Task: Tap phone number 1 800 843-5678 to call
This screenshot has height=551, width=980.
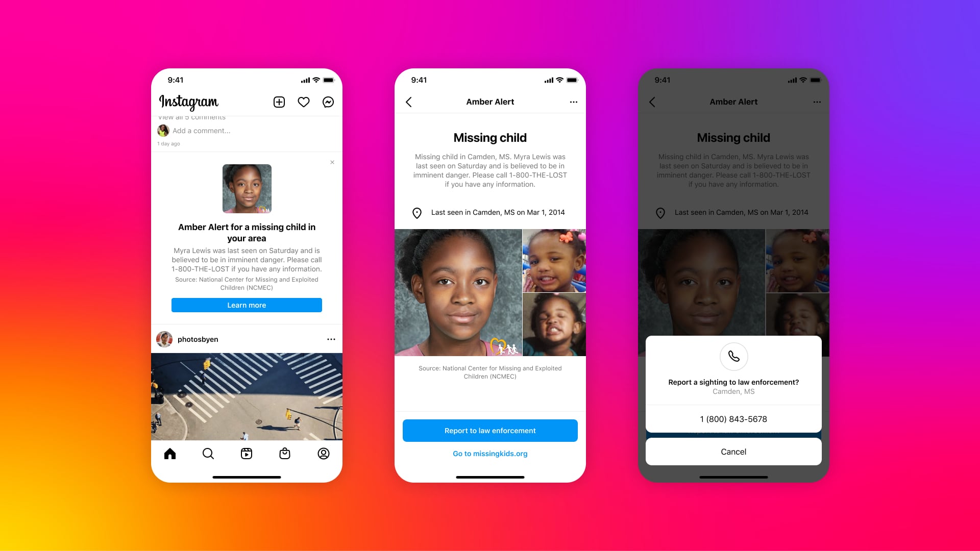Action: pyautogui.click(x=733, y=418)
